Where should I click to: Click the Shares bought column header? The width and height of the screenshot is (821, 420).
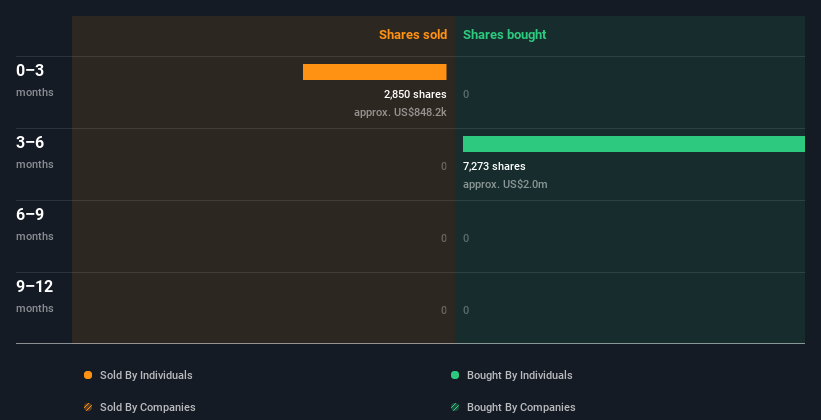(x=505, y=35)
